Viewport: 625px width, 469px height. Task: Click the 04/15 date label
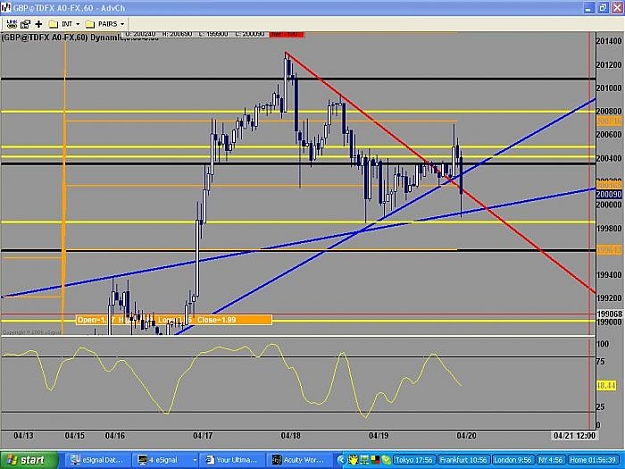coord(75,436)
